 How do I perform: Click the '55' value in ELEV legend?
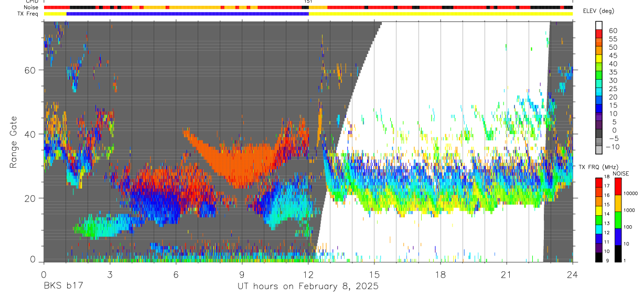pos(613,39)
